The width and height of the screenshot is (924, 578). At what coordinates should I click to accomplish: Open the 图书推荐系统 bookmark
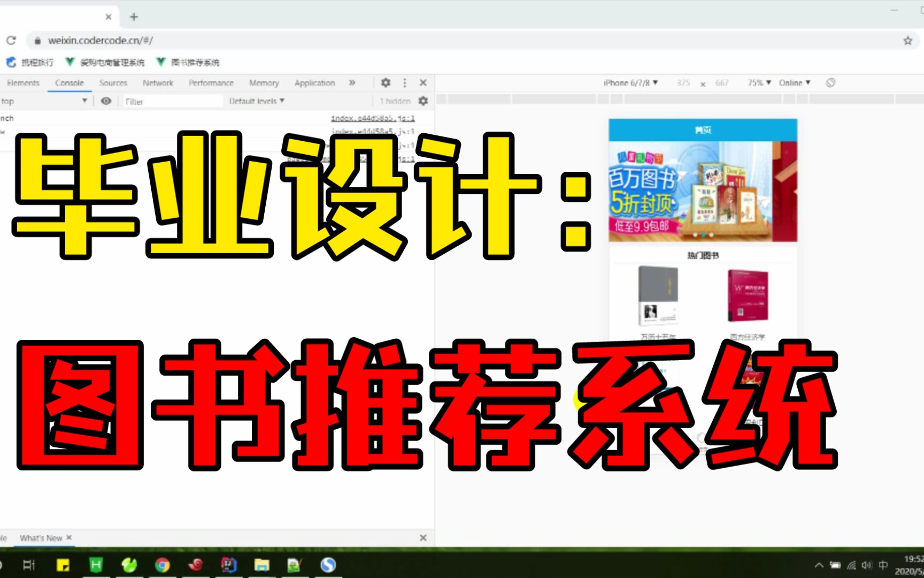pos(188,63)
